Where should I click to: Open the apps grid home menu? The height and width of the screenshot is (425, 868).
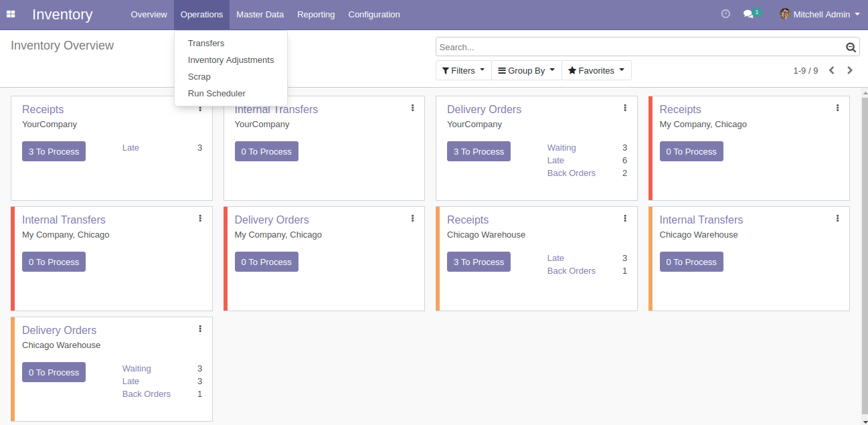coord(11,14)
